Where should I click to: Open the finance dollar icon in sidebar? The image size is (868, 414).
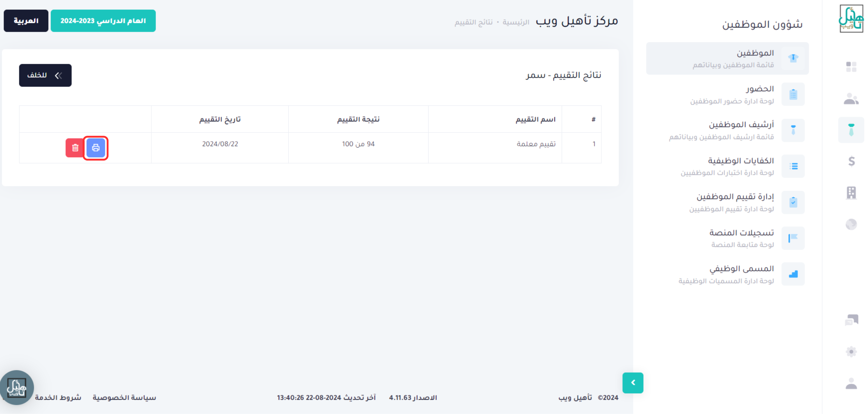tap(852, 161)
